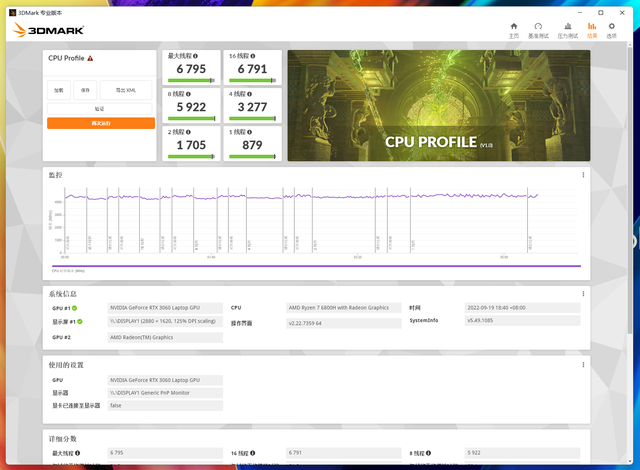Click the v2.22.7359 64 version value

(344, 323)
